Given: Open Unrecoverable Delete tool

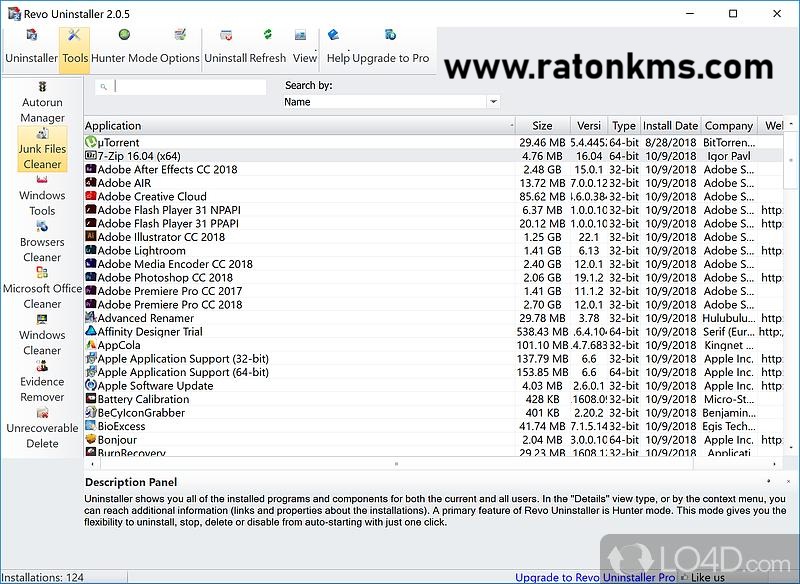Looking at the screenshot, I should click(x=42, y=428).
